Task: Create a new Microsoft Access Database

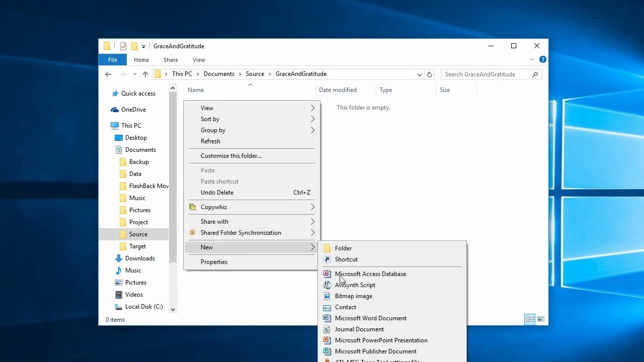Action: pyautogui.click(x=392, y=274)
